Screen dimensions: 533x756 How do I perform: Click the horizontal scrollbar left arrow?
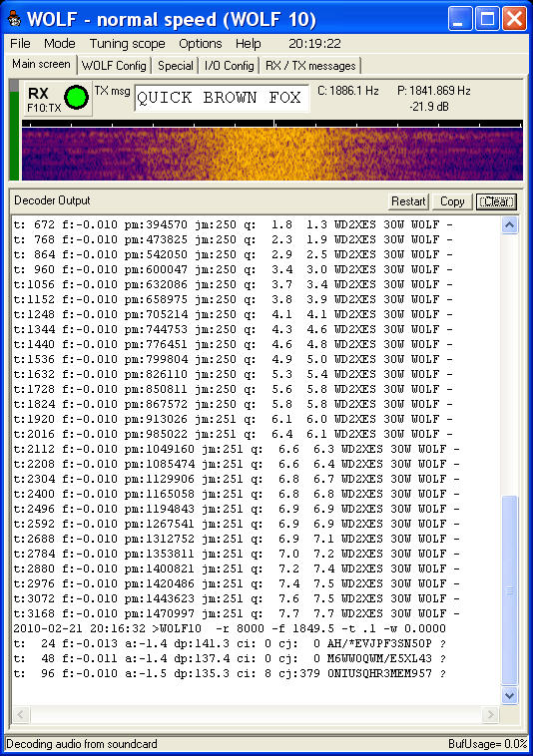21,714
